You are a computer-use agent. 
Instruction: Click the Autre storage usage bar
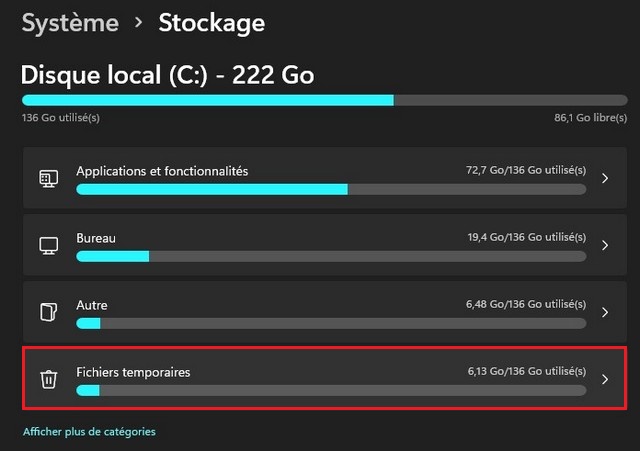click(331, 323)
